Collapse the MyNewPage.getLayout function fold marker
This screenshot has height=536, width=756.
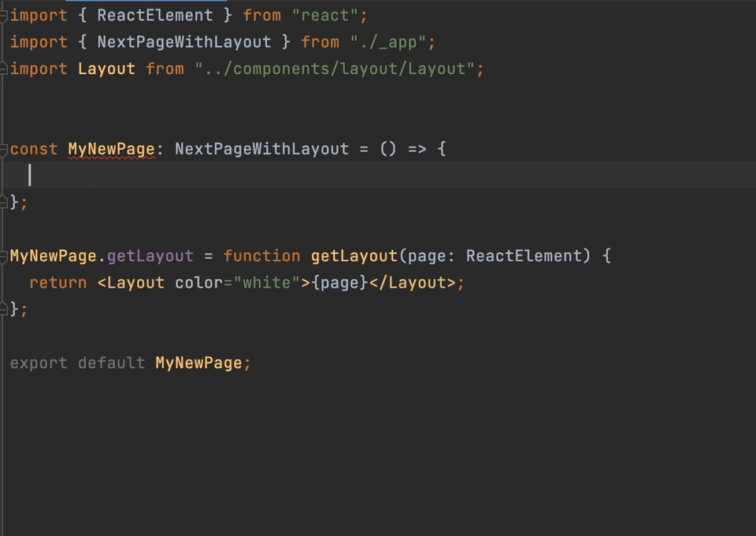pyautogui.click(x=3, y=257)
